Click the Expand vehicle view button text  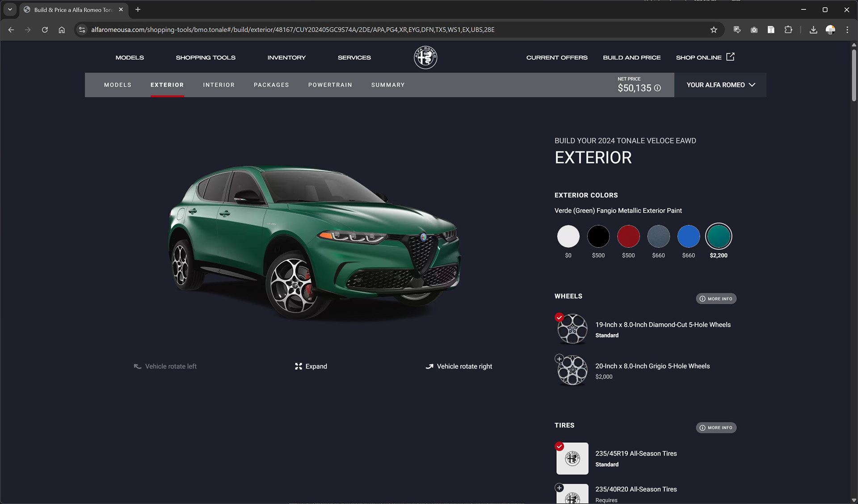316,366
